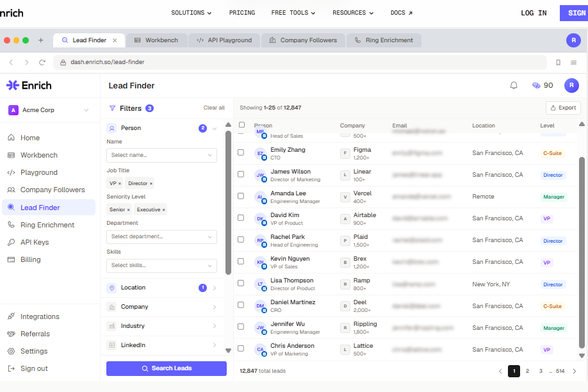Click the Enrich logo in sidebar
Viewport: 588px width, 392px height.
[29, 86]
